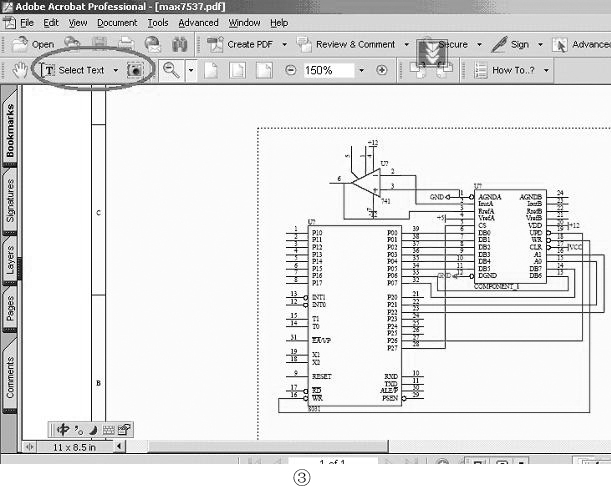611x489 pixels.
Task: Expand the 150% zoom level dropdown
Action: [356, 70]
